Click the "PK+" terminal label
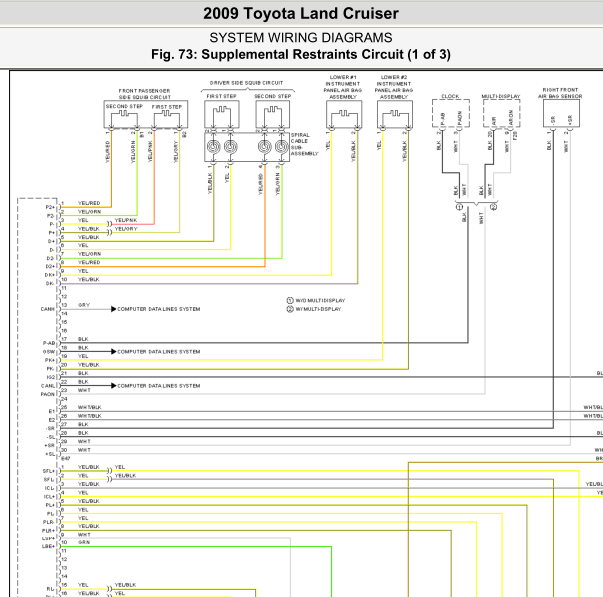Viewport: 603px width, 597px height. tap(50, 360)
